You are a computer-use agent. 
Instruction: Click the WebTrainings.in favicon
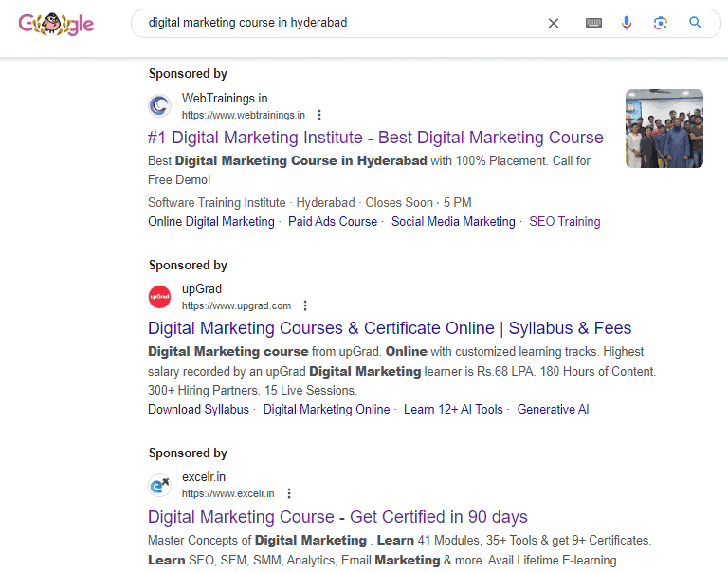(x=159, y=106)
